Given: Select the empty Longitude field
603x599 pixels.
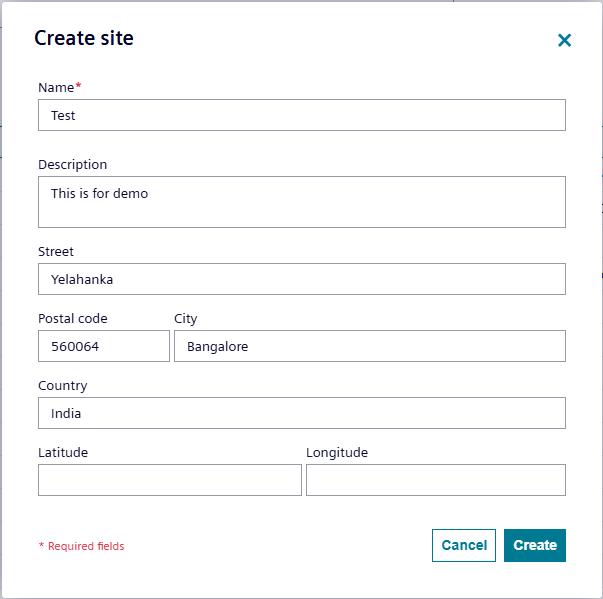Looking at the screenshot, I should 435,480.
